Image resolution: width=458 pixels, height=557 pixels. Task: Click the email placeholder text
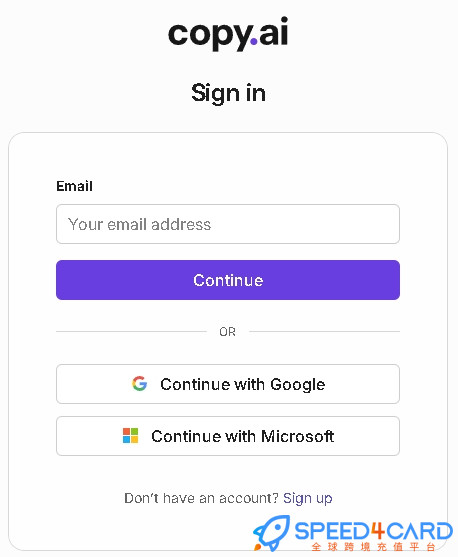(139, 224)
